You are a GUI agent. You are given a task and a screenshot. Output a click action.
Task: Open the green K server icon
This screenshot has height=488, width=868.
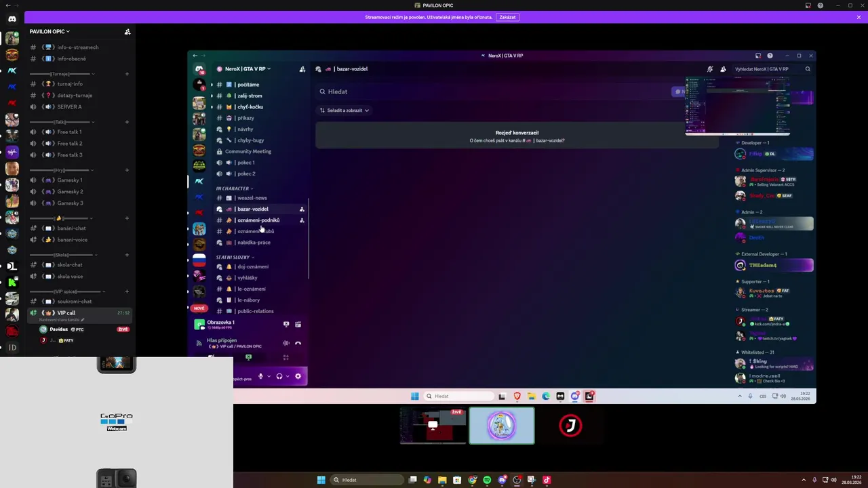[x=12, y=282]
